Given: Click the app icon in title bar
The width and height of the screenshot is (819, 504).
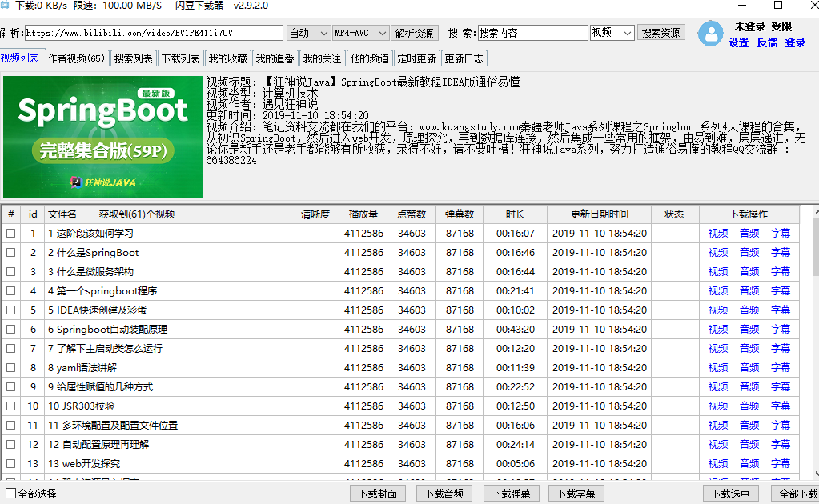Looking at the screenshot, I should click(5, 6).
